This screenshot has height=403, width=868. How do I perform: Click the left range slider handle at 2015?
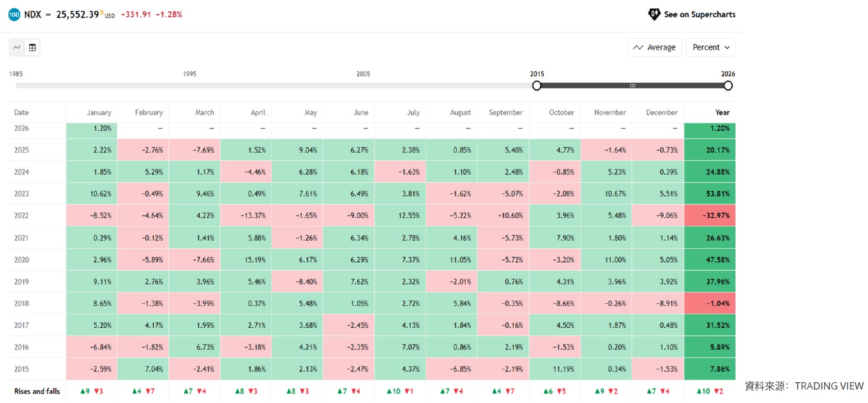[x=536, y=85]
